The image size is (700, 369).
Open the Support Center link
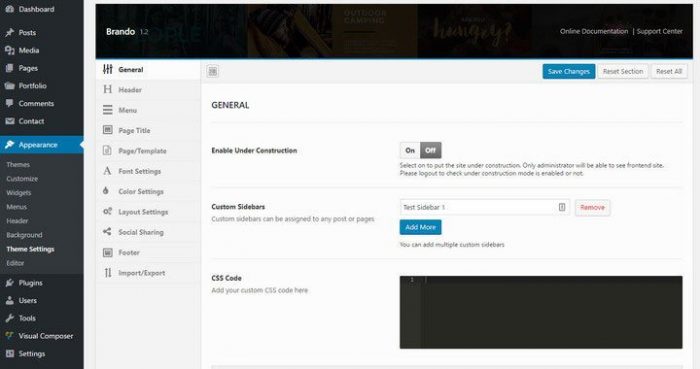659,31
